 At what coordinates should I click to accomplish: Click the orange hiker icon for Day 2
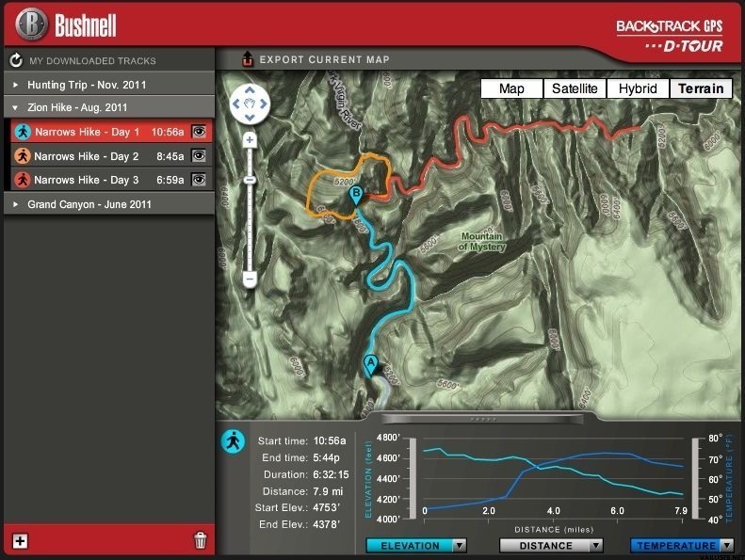tap(23, 156)
